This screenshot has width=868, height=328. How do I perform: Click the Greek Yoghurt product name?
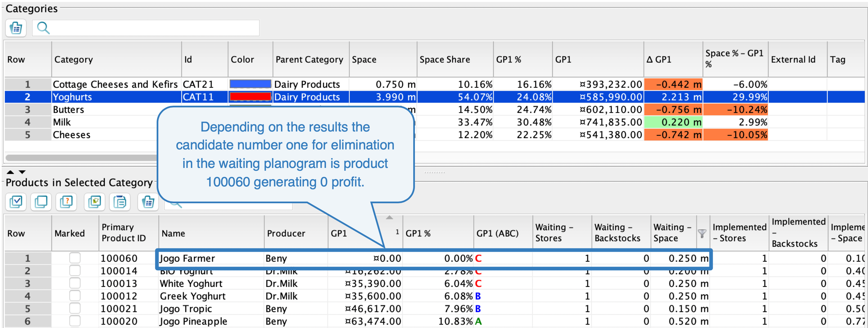point(193,296)
